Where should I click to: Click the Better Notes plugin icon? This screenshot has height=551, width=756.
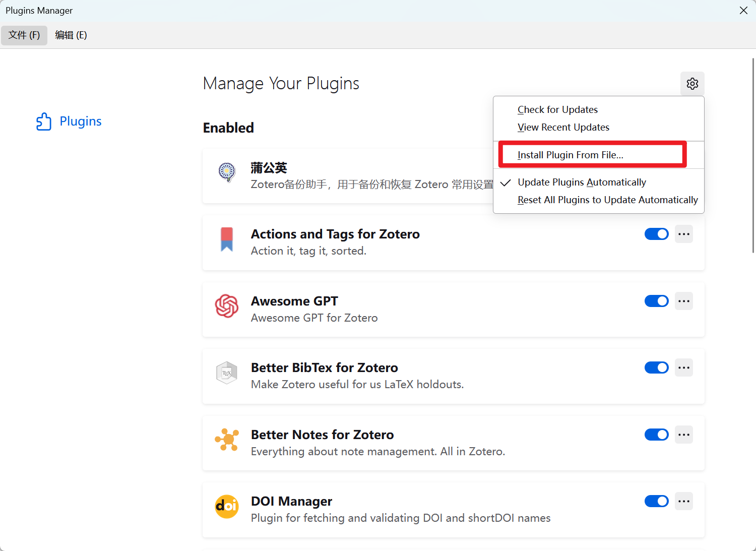[x=227, y=440]
